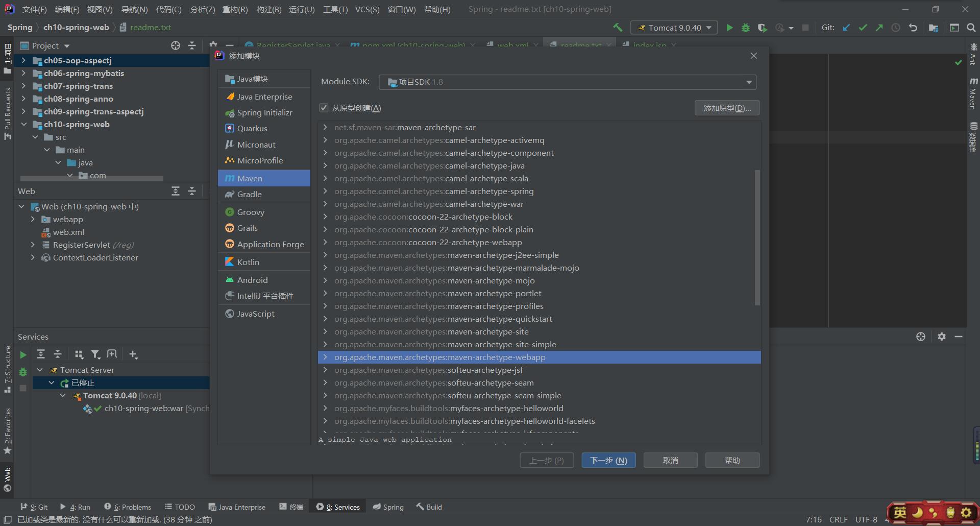Viewport: 980px width, 526px height.
Task: Open settings gear in lower right panel
Action: (942, 337)
